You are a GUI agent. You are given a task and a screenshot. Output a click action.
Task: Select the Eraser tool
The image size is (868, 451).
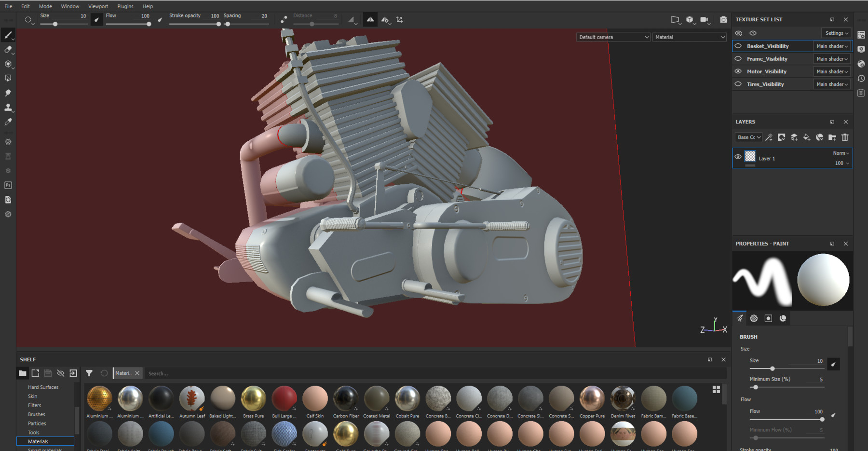tap(8, 50)
